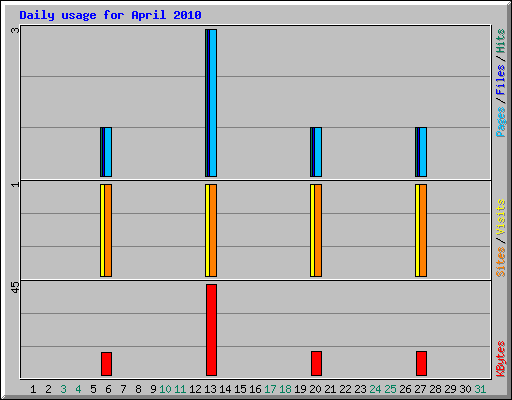The width and height of the screenshot is (512, 400).
Task: Click day label '8' on the x-axis
Action: (x=138, y=389)
